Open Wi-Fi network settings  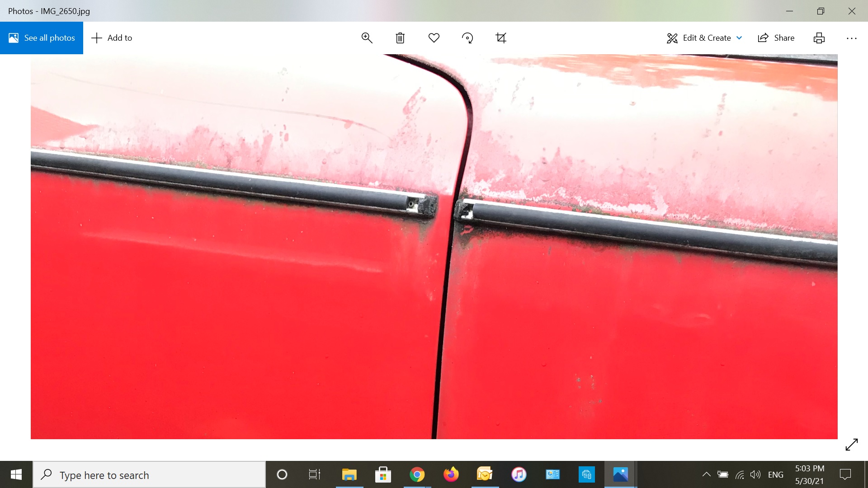pyautogui.click(x=740, y=474)
